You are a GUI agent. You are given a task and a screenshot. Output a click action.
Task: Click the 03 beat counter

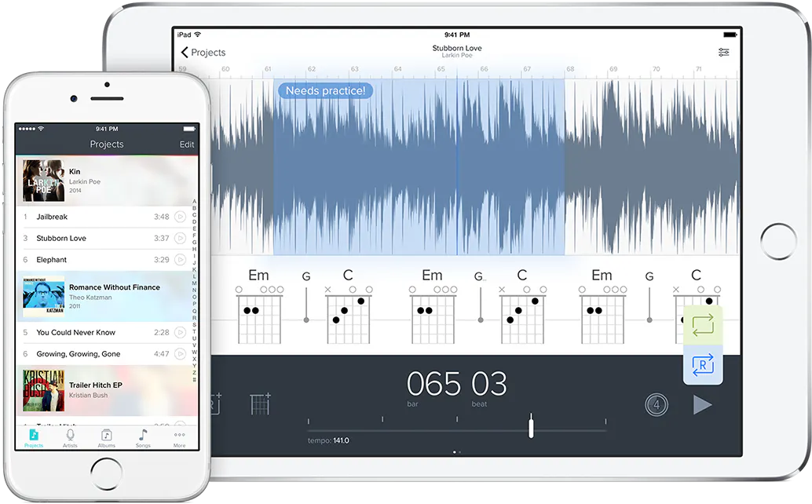pos(489,383)
